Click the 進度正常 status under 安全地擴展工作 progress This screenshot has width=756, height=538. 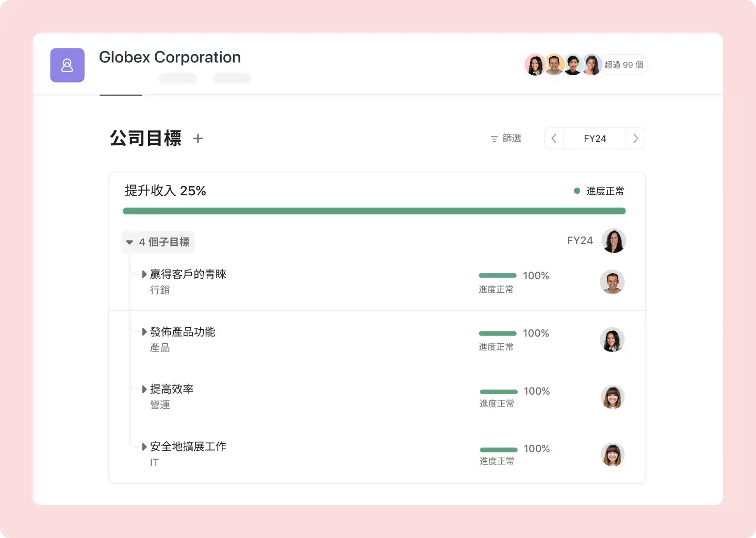pos(497,462)
